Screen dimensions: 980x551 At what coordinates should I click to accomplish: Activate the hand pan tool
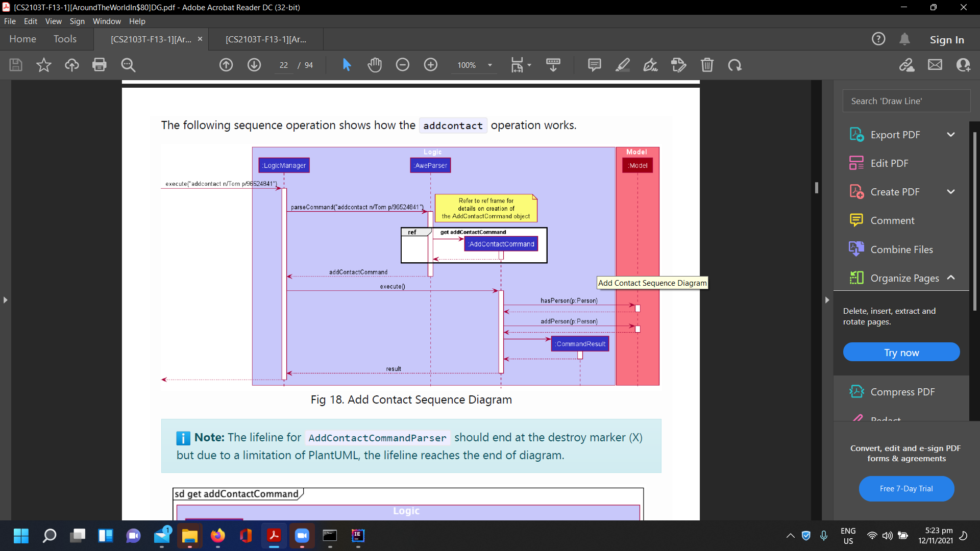coord(375,65)
